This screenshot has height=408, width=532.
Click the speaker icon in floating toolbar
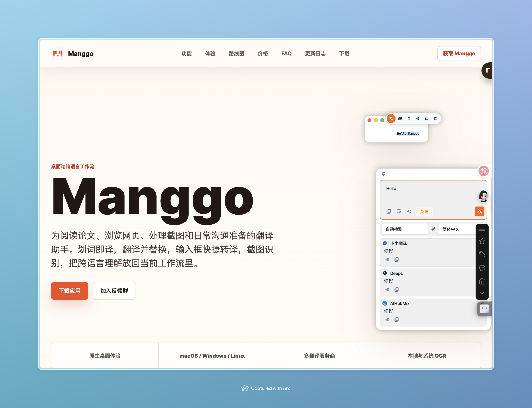point(418,118)
